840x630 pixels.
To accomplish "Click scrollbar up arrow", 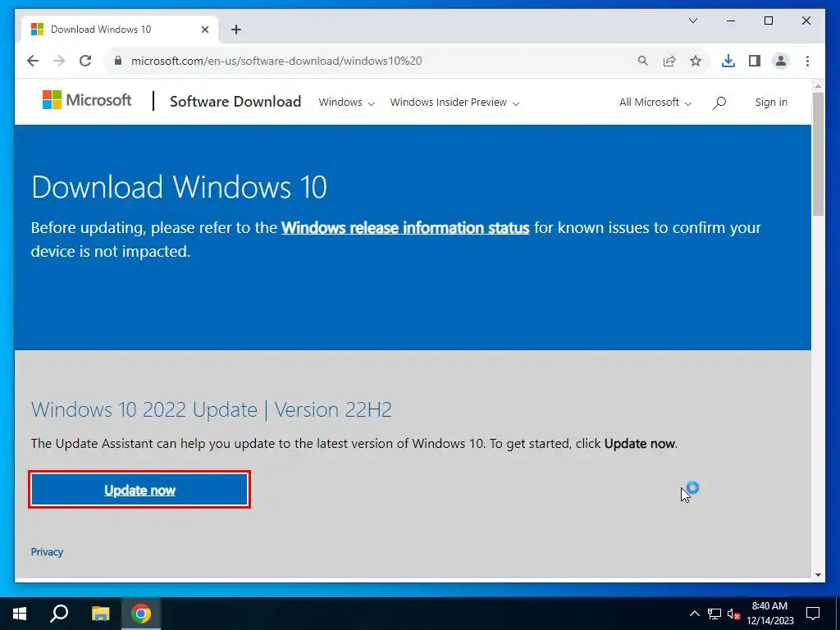I will click(x=818, y=85).
